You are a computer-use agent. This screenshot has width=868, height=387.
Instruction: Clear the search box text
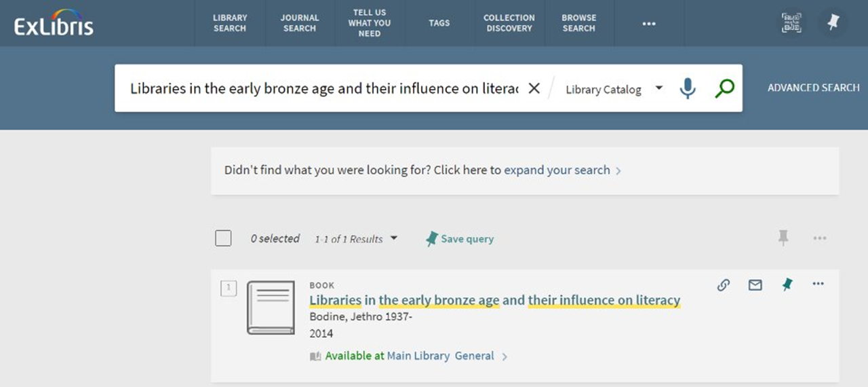(x=534, y=88)
